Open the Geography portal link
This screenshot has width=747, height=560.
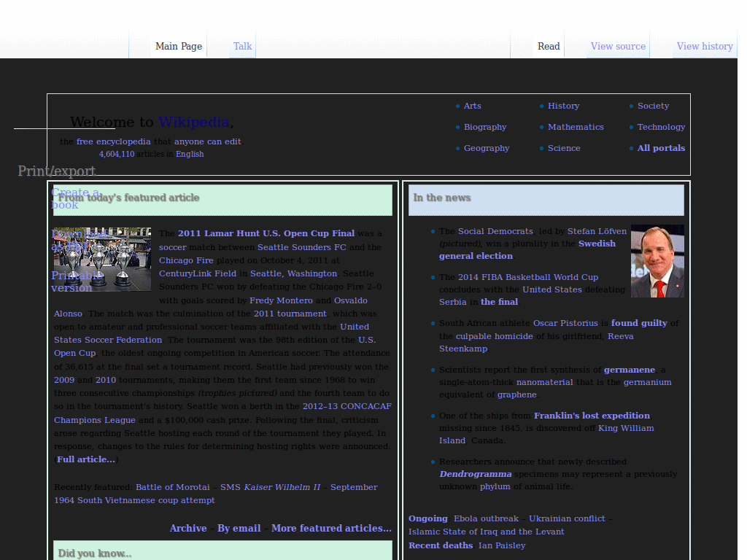(487, 148)
